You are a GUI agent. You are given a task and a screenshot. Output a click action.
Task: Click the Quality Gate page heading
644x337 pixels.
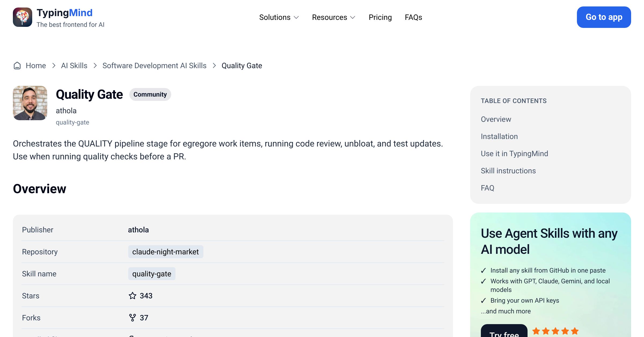pos(89,94)
